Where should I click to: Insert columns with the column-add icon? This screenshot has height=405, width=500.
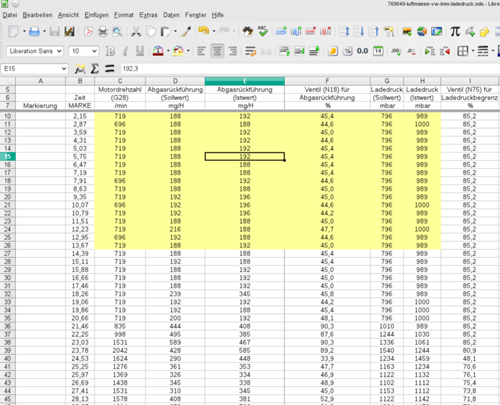pos(296,31)
